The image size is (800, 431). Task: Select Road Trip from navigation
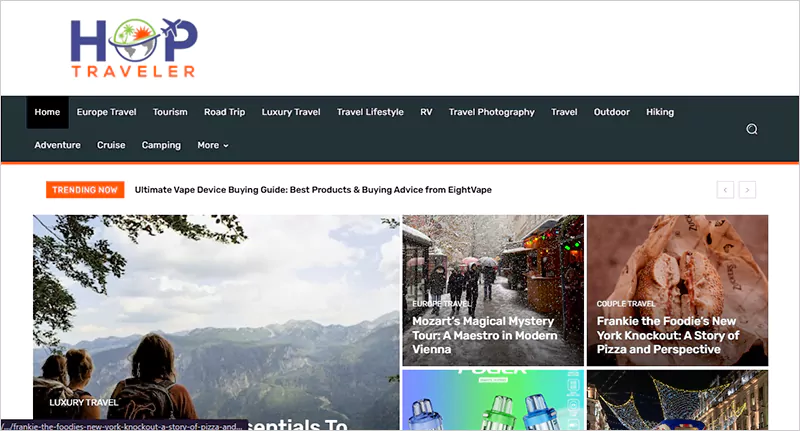(224, 112)
